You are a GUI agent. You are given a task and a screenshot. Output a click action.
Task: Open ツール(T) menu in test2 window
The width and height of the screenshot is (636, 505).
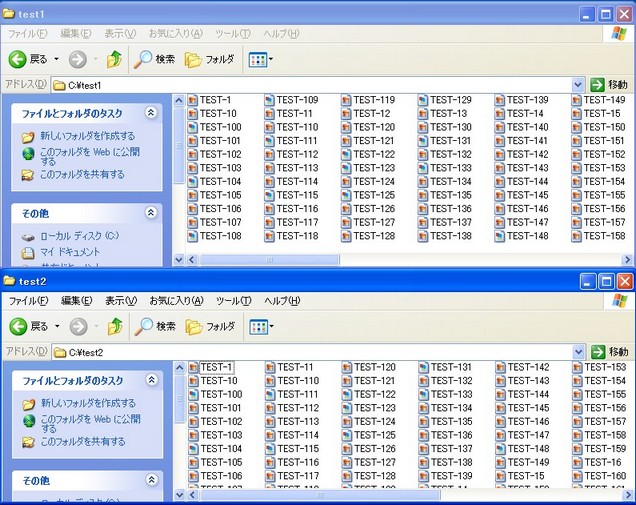tap(233, 300)
